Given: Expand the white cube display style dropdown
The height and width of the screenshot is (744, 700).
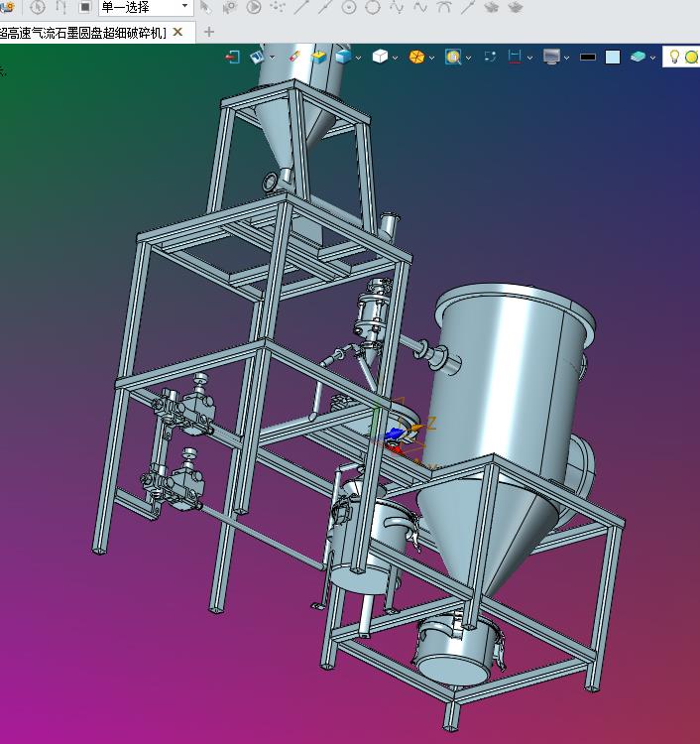Looking at the screenshot, I should [x=395, y=58].
